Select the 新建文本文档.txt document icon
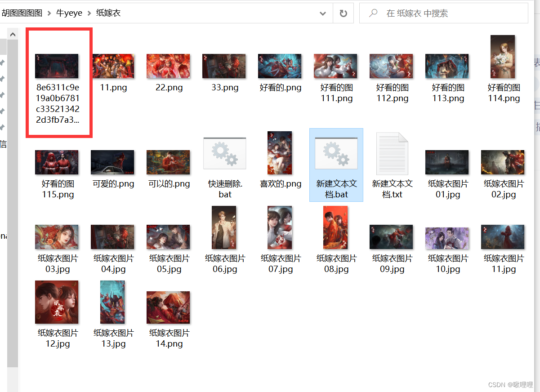 point(392,153)
